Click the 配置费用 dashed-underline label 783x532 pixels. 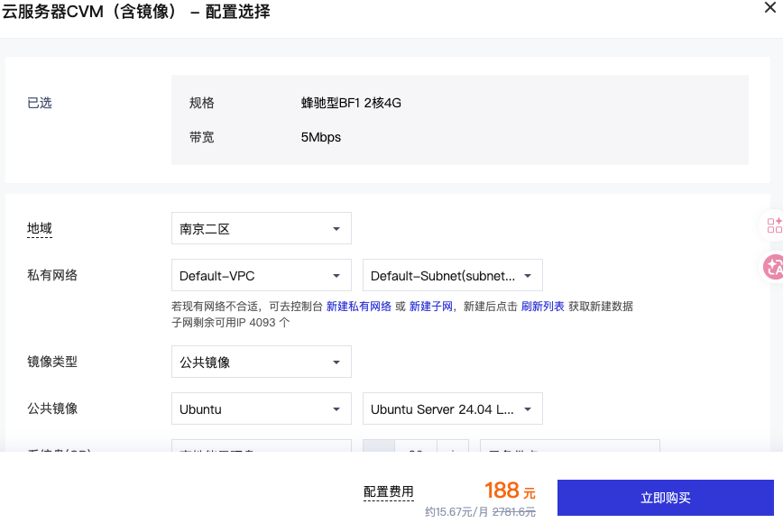(x=388, y=491)
